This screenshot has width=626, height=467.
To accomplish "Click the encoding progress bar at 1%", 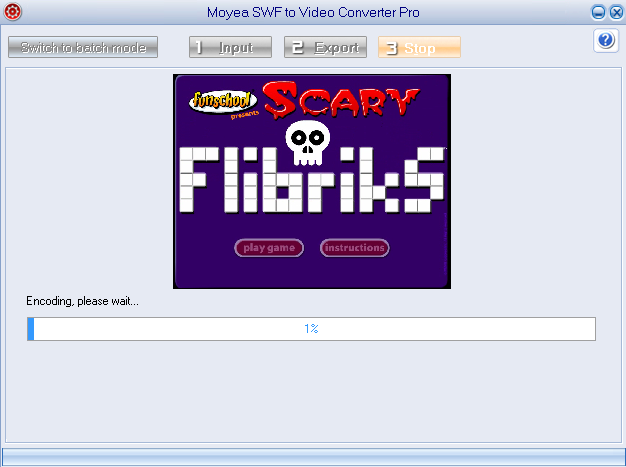I will [x=311, y=329].
